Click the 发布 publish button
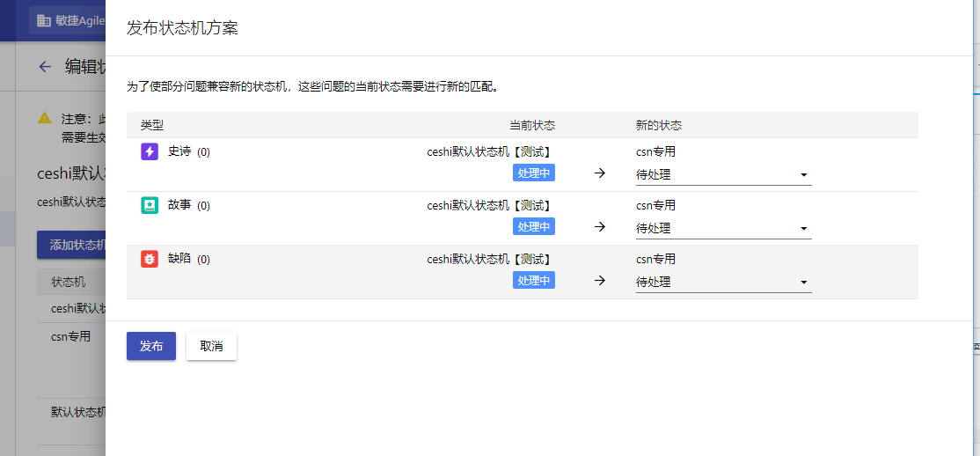Viewport: 980px width, 456px height. (x=151, y=346)
